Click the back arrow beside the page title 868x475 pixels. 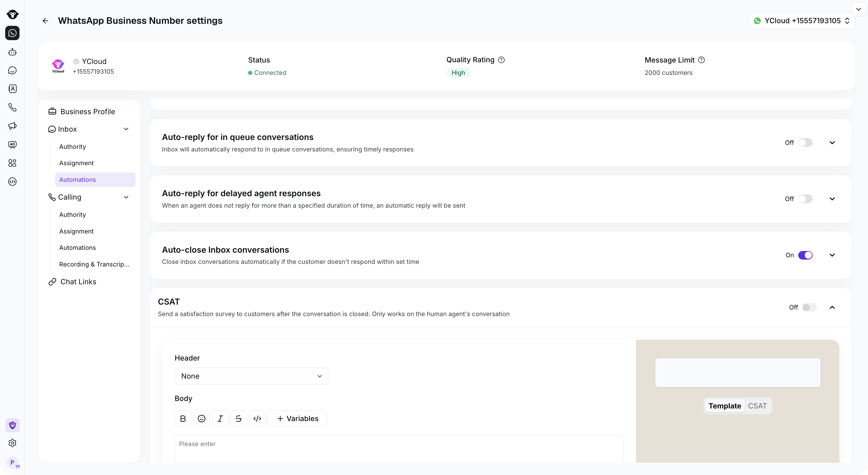point(45,21)
